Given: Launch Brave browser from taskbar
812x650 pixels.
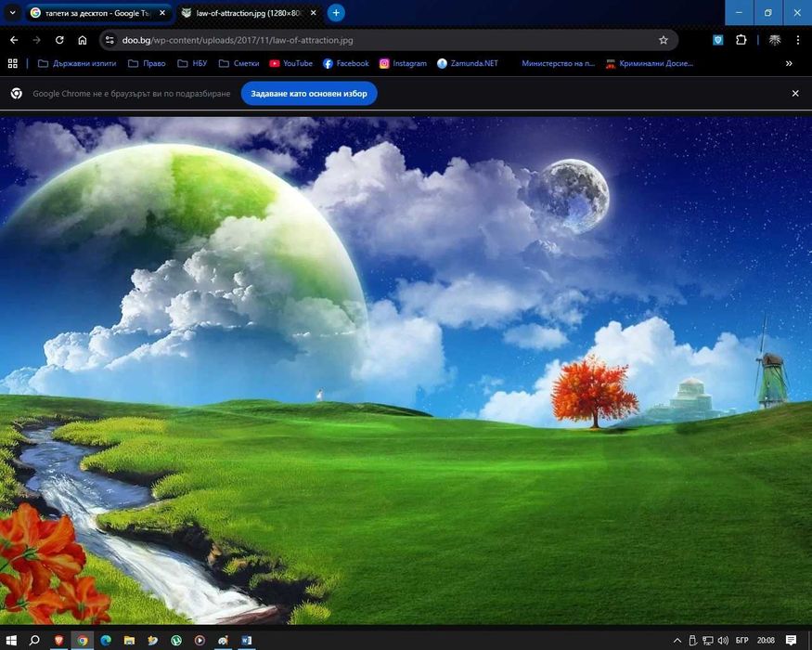Looking at the screenshot, I should (x=59, y=640).
